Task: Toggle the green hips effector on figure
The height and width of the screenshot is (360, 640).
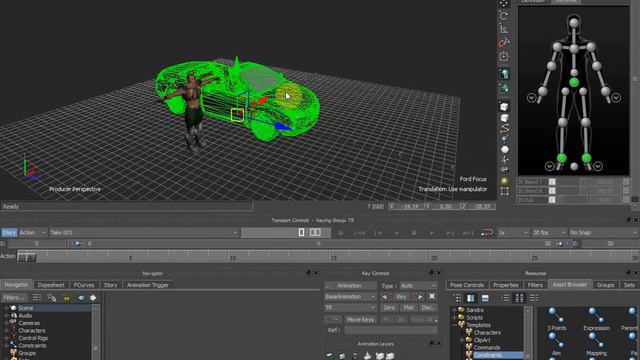Action: [574, 82]
